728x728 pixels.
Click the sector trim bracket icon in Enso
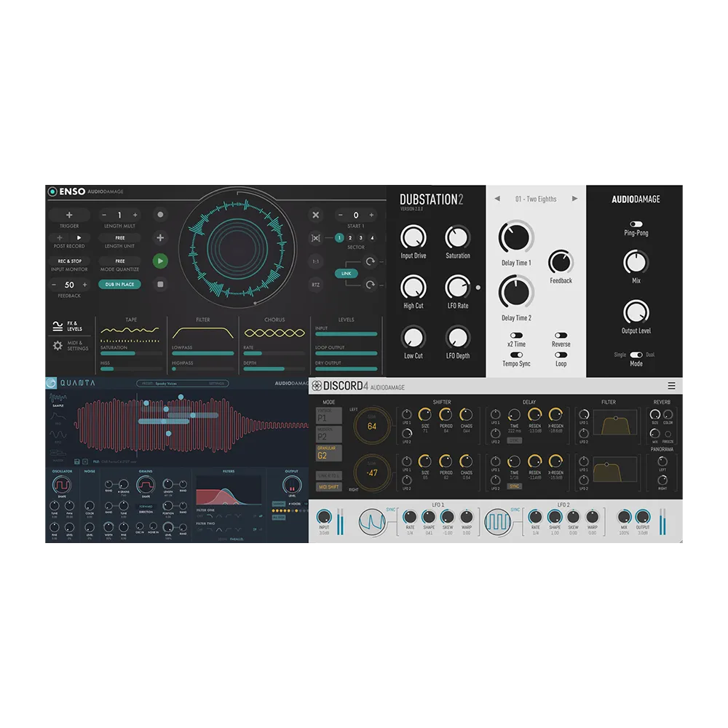316,238
